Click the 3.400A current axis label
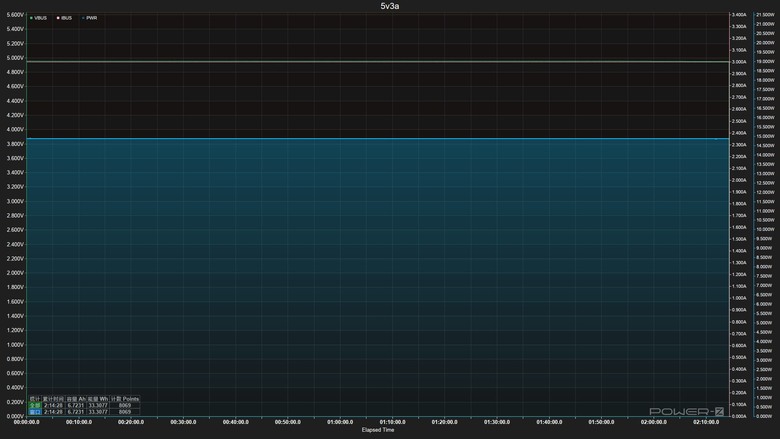The image size is (780, 439). point(739,15)
